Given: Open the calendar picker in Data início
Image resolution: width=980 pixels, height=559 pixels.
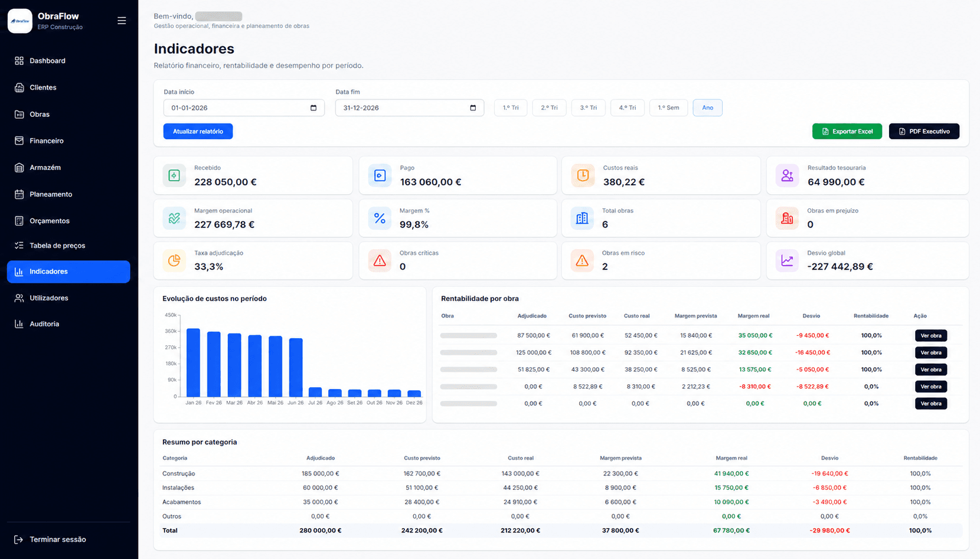Looking at the screenshot, I should (x=313, y=108).
